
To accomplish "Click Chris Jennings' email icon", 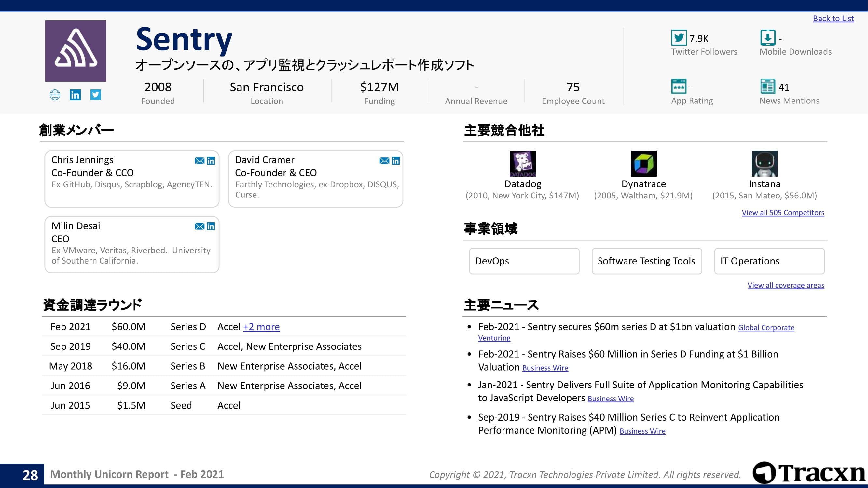I will pos(200,161).
